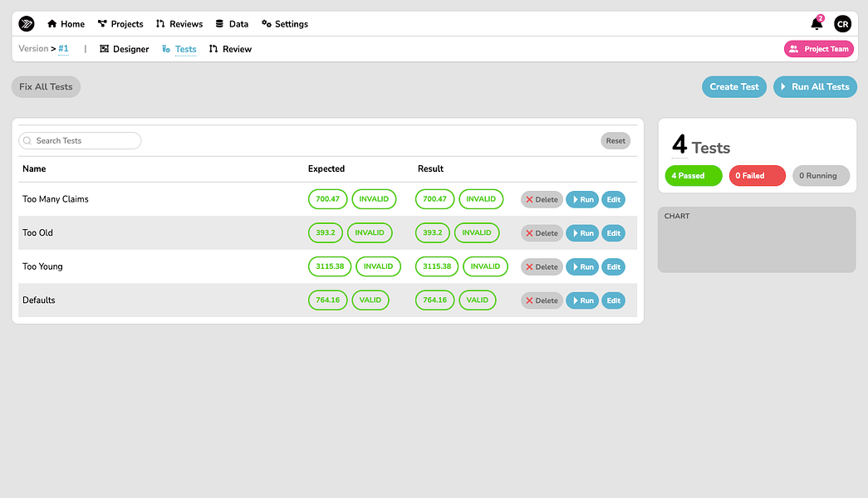Delete the Too Old test
The height and width of the screenshot is (498, 868).
tap(542, 233)
